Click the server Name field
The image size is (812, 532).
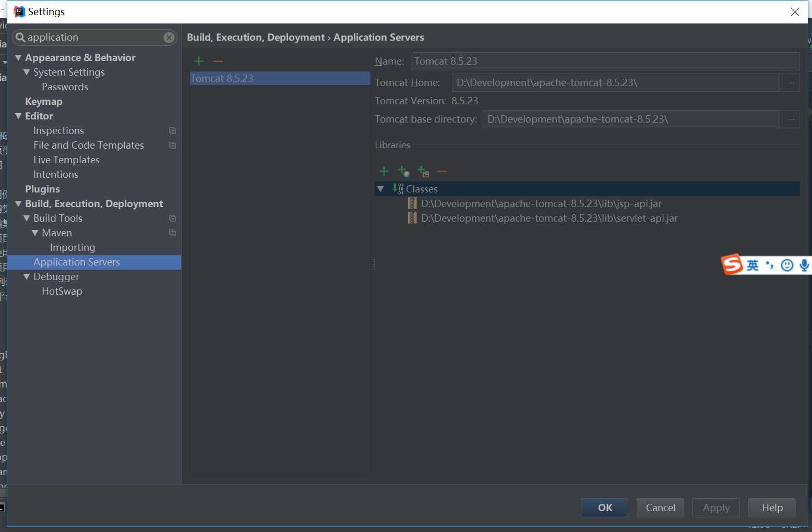604,62
